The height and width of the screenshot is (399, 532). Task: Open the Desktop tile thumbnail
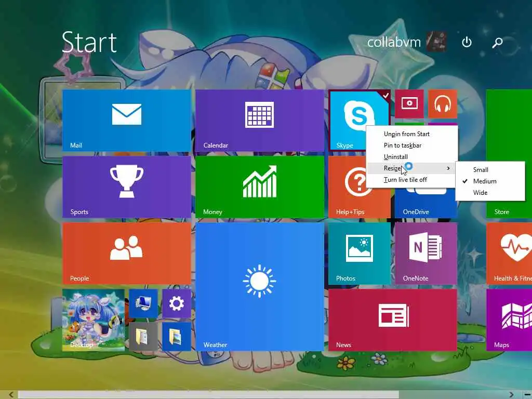click(x=94, y=320)
